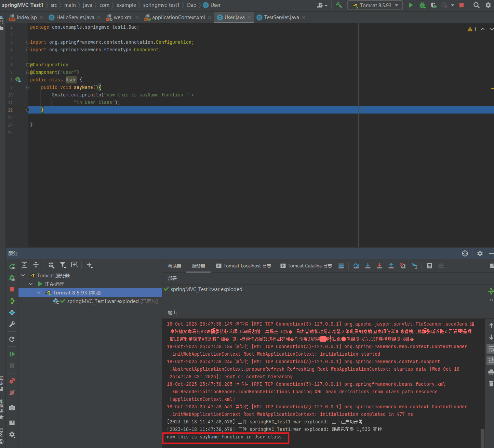Click the green hammer Build Project icon
Image resolution: width=494 pixels, height=448 pixels.
tap(339, 5)
